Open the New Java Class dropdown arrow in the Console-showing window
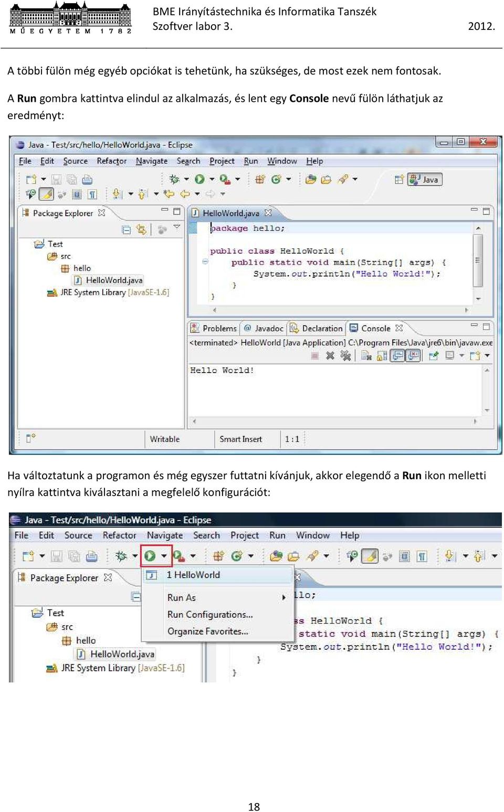Viewport: 504px width, 812px height. coord(288,180)
